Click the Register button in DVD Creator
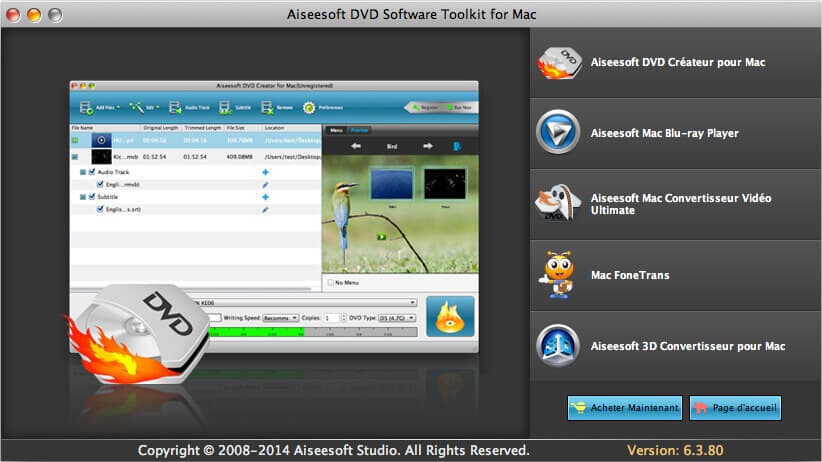 [x=425, y=108]
